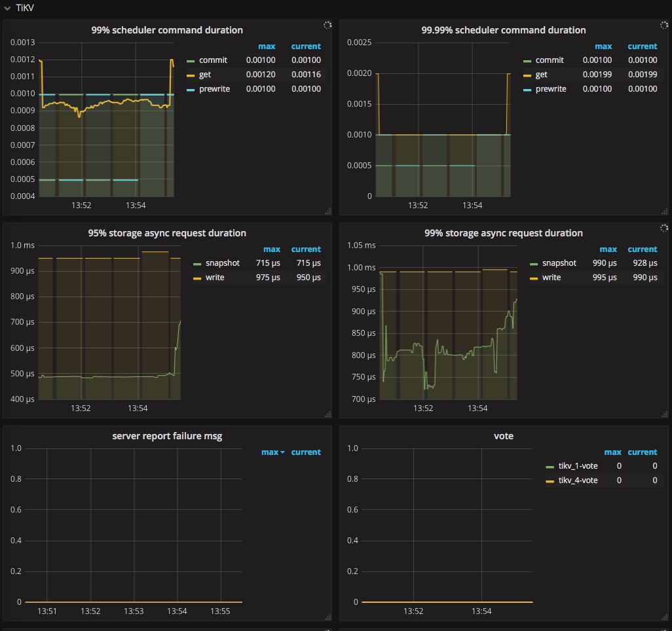Grab resize handle of 95% storage async panel
672x631 pixels.
pos(328,414)
